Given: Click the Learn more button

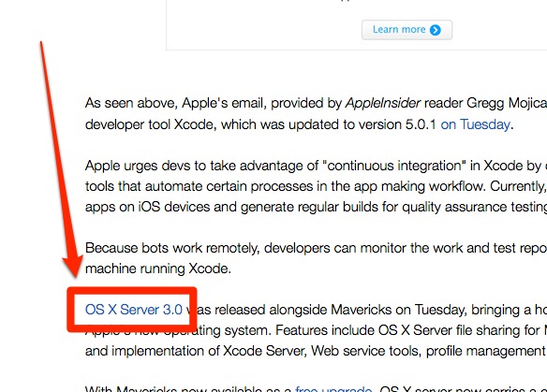Looking at the screenshot, I should tap(407, 30).
